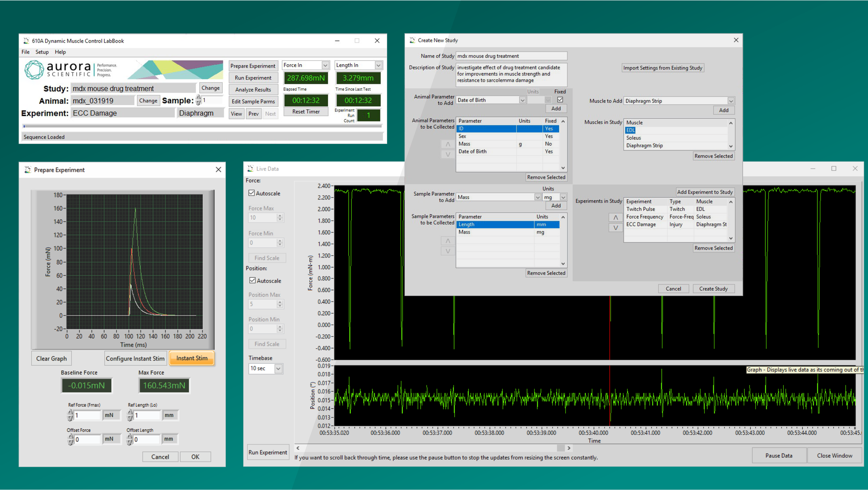Expand Muscle to Add dropdown
Viewport: 868px width, 490px height.
(x=731, y=101)
